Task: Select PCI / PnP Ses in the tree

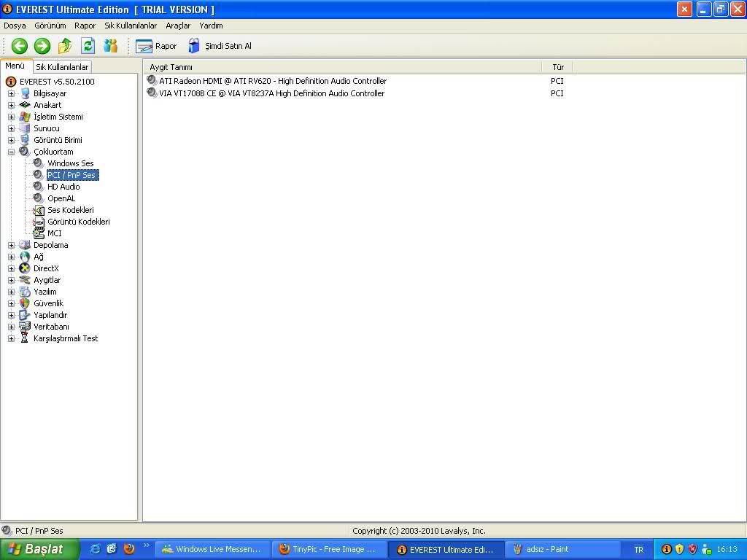Action: tap(72, 175)
